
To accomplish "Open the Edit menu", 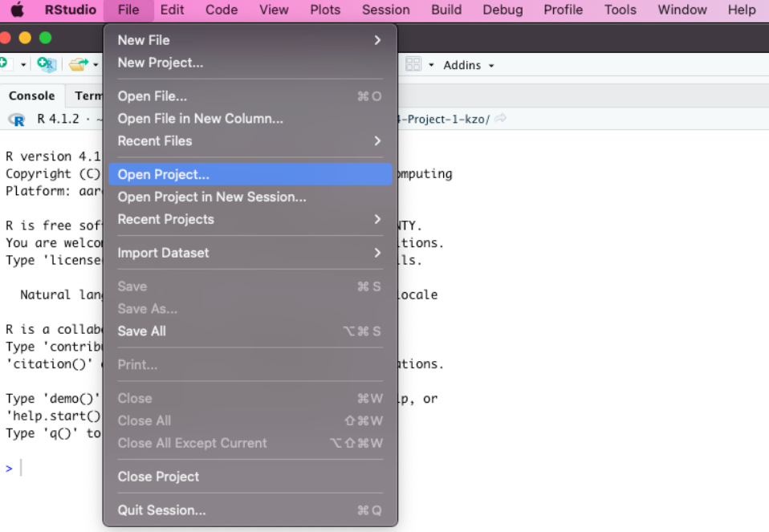I will coord(172,10).
